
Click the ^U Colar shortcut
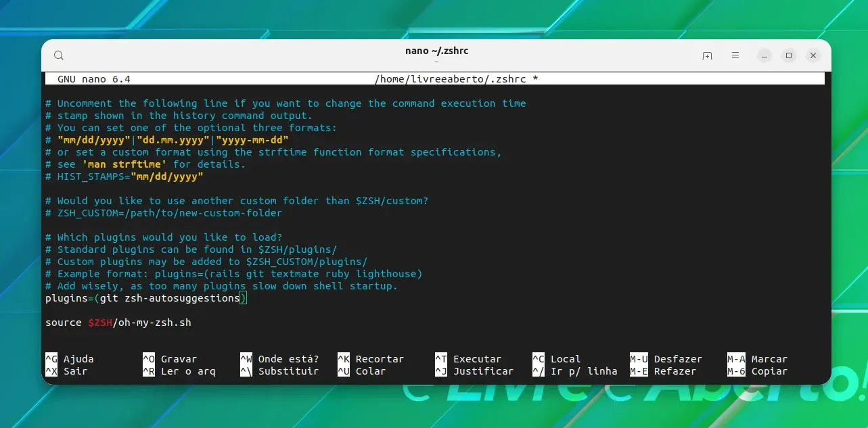[x=362, y=371]
